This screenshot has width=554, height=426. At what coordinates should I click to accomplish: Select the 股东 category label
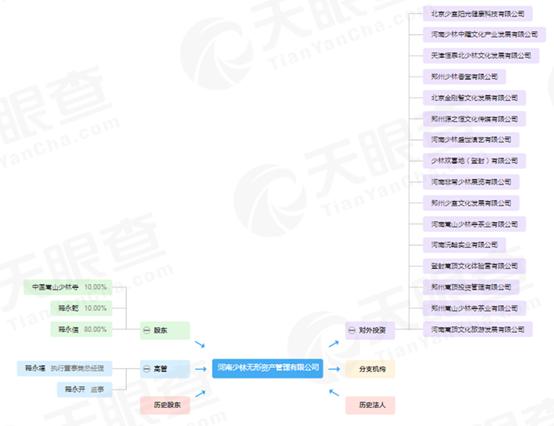[x=160, y=330]
